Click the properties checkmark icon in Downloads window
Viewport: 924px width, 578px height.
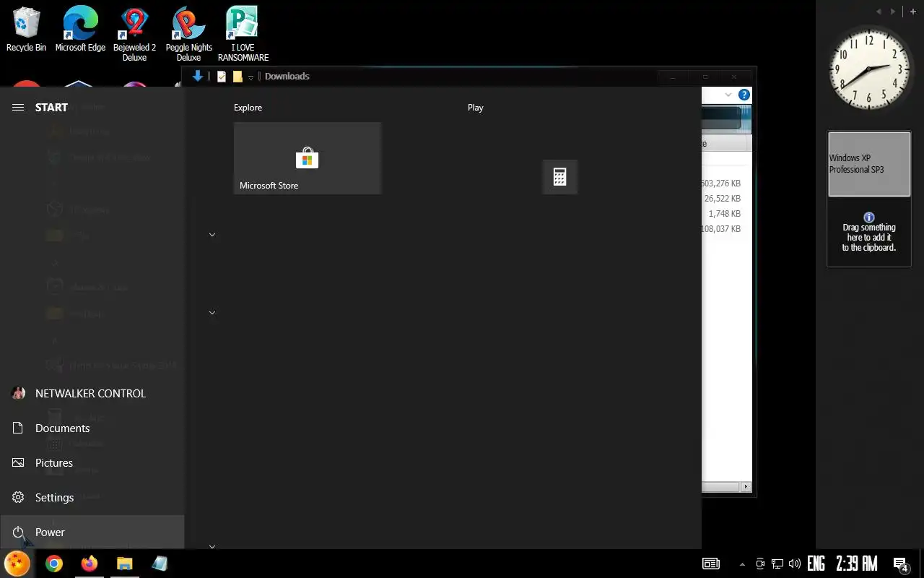[x=222, y=77]
